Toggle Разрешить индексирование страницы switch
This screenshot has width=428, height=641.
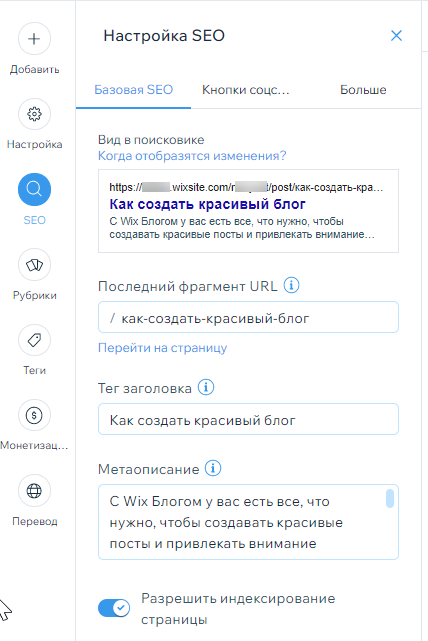click(x=114, y=608)
